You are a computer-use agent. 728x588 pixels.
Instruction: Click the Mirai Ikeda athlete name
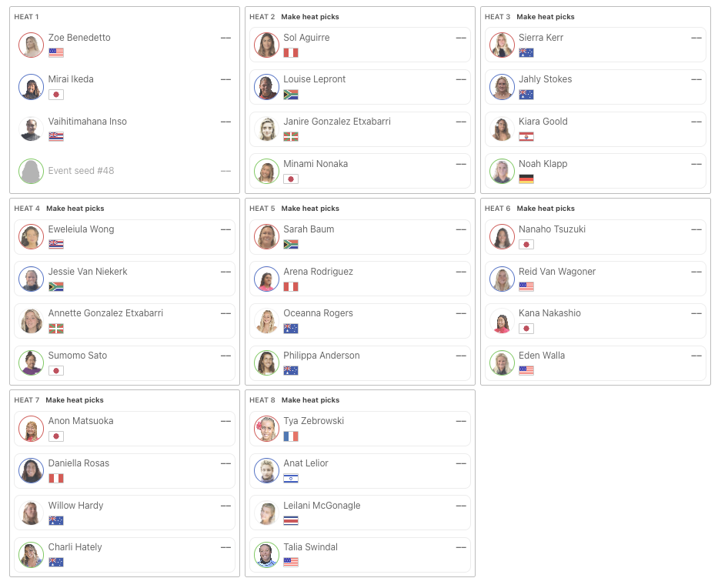[x=71, y=79]
